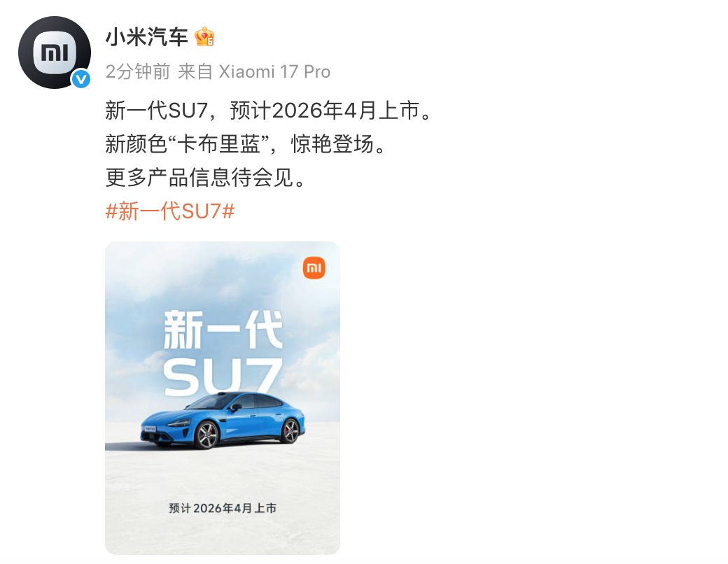Screen dimensions: 728x564
Task: Click the 卡布里蓝 color name in post
Action: click(218, 144)
